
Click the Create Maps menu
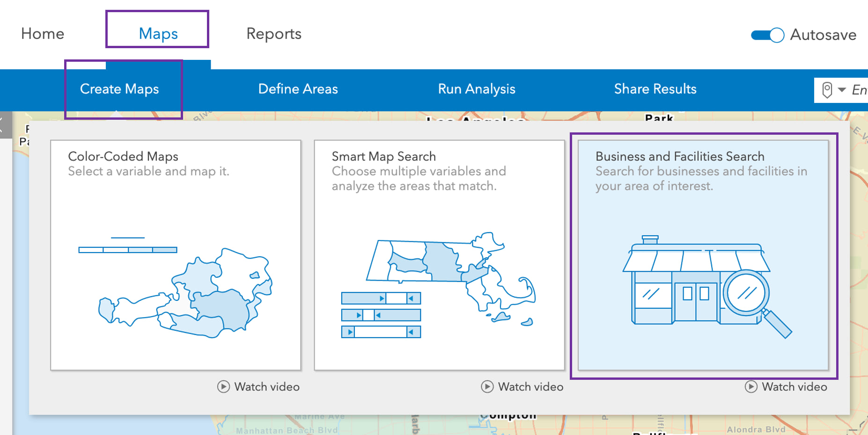pyautogui.click(x=119, y=89)
